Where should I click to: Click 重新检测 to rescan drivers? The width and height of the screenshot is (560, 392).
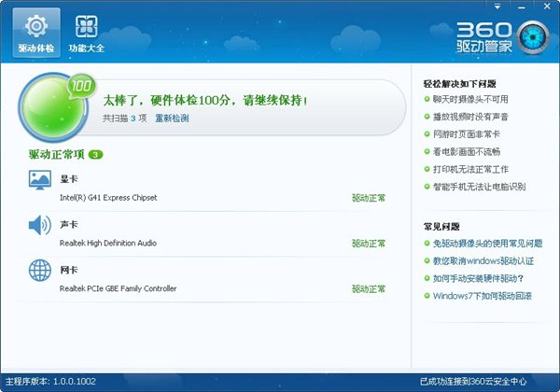[172, 119]
